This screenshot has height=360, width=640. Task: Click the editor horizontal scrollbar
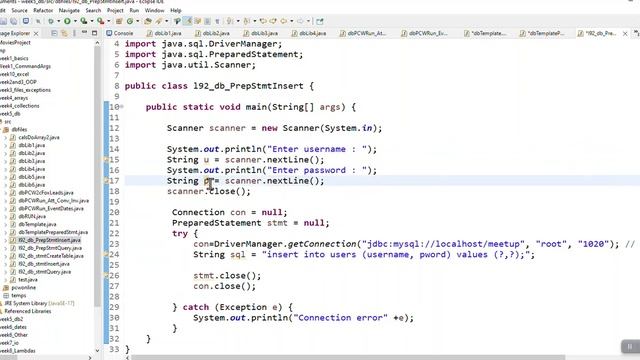(348, 357)
